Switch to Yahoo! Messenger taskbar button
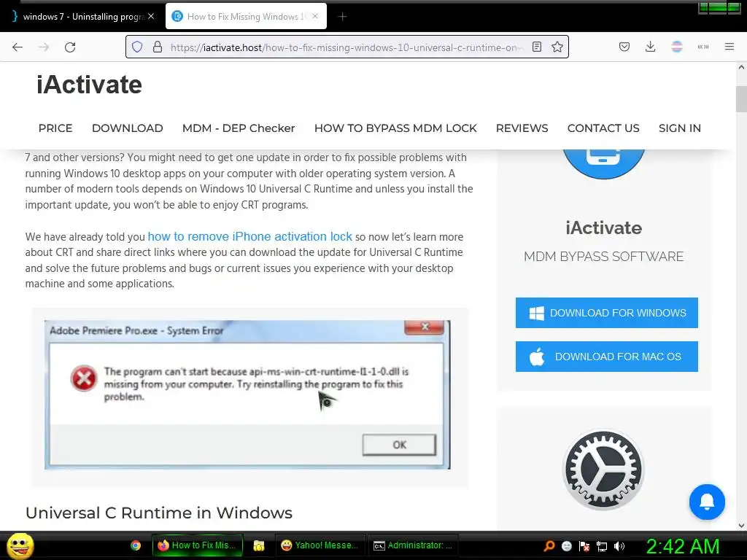747x560 pixels. [x=320, y=545]
